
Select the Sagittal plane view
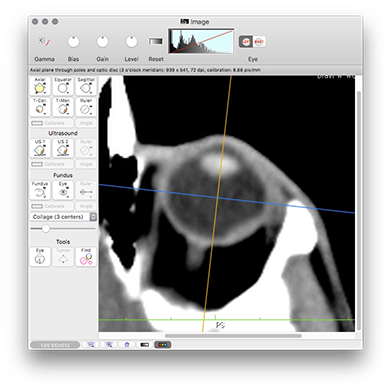coord(86,86)
